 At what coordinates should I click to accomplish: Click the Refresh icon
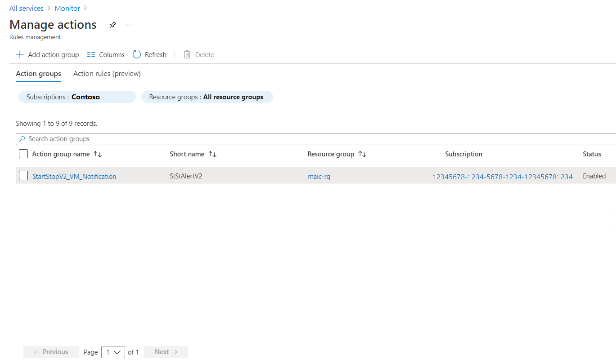click(136, 54)
